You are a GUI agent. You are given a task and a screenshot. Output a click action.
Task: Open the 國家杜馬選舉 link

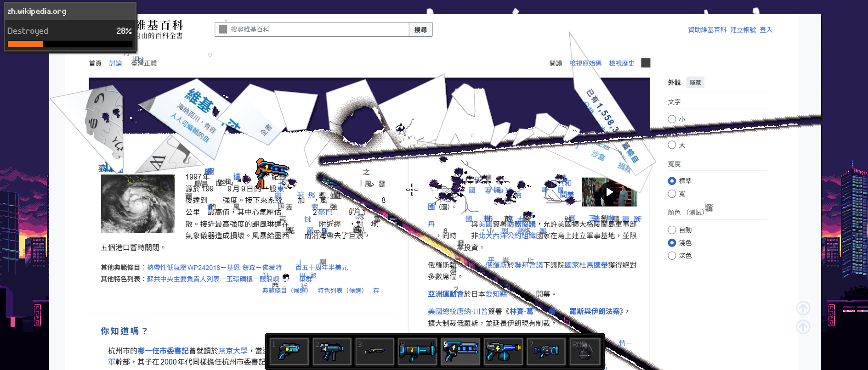(586, 265)
